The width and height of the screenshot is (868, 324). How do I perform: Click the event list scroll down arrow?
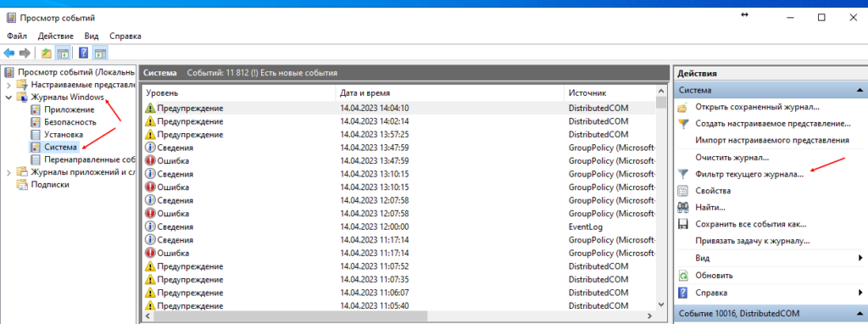coord(661,304)
